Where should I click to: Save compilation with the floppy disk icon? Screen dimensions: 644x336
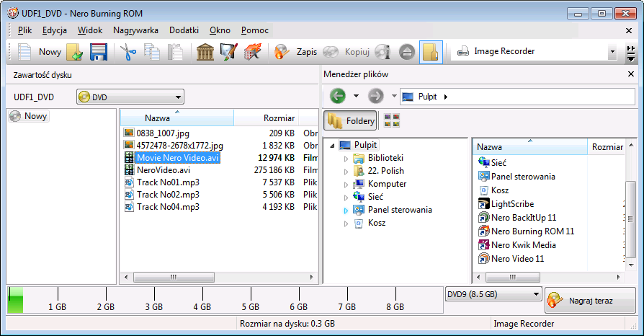tap(99, 52)
